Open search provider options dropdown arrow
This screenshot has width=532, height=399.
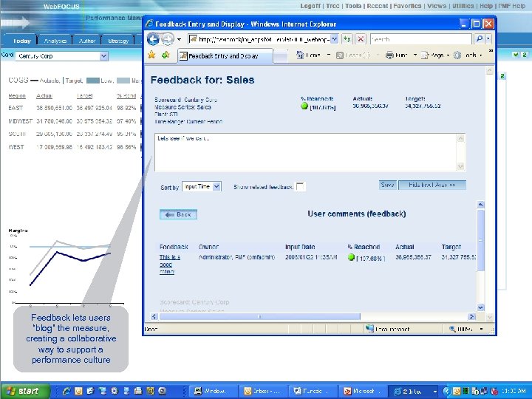[488, 39]
